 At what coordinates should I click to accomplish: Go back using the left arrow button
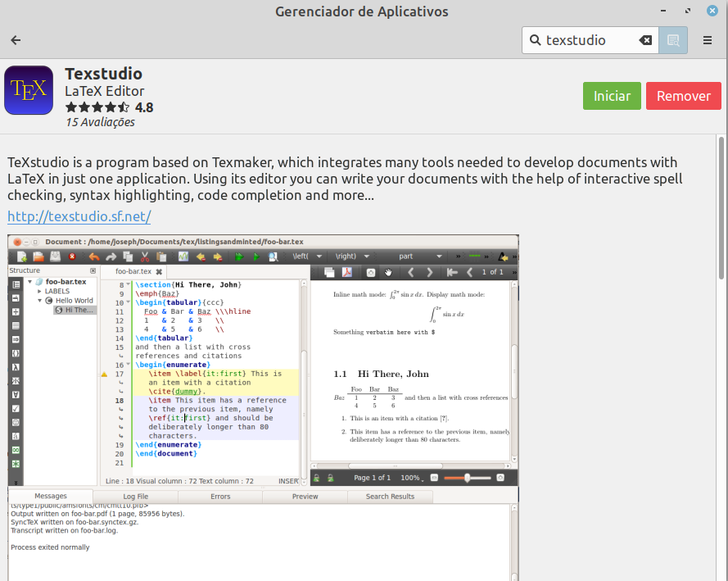[x=16, y=40]
